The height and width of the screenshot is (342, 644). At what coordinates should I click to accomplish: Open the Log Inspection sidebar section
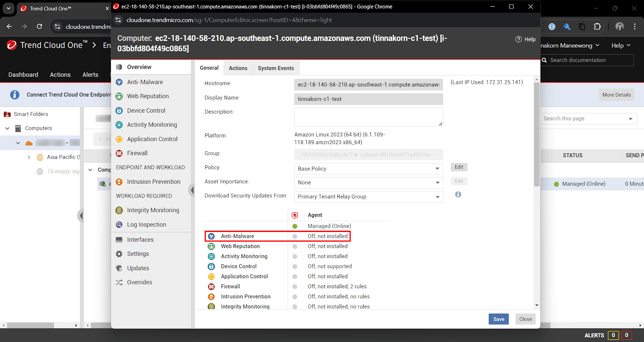pos(147,225)
